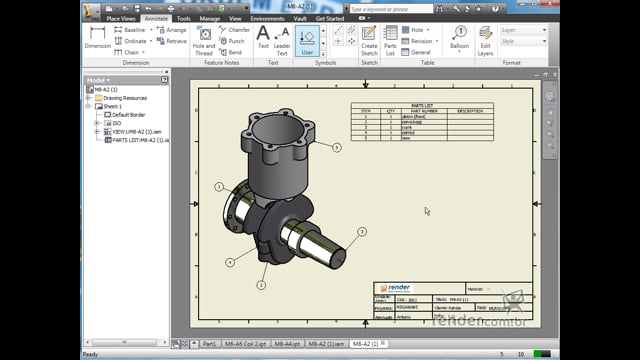Switch to the Manage ribbon tab
The image size is (640, 360).
pyautogui.click(x=210, y=18)
